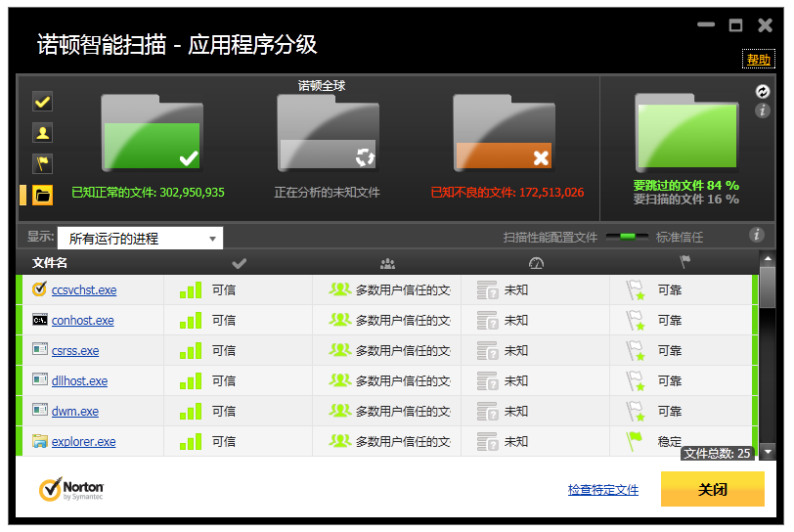Click the folder icon beside explorer.exe

point(40,441)
